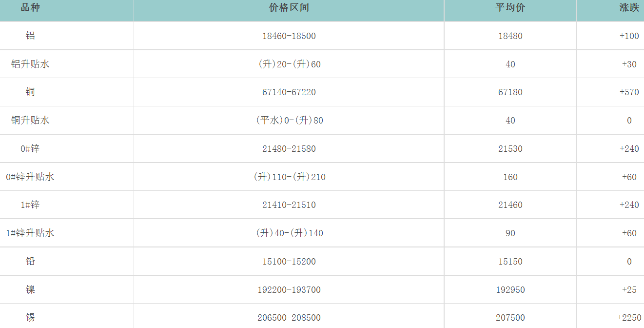Click the 品种 column header
Screen dimensions: 644x328
point(30,8)
